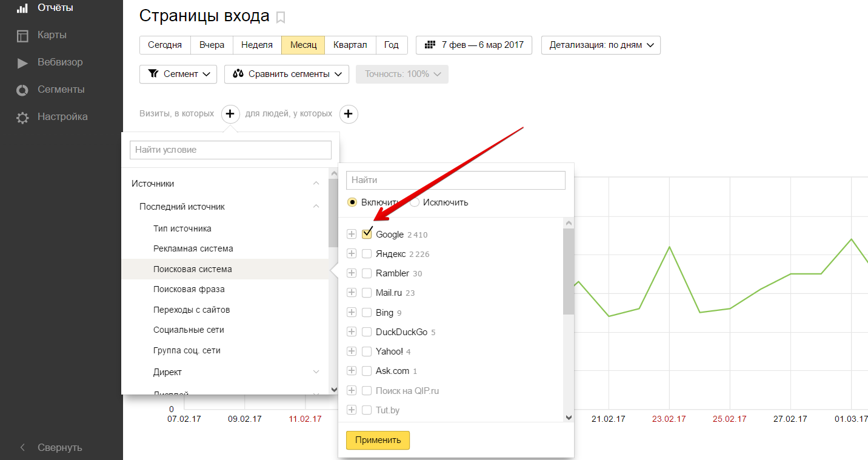Expand the Google row plus box
Viewport: 868px width, 460px height.
[x=352, y=235]
